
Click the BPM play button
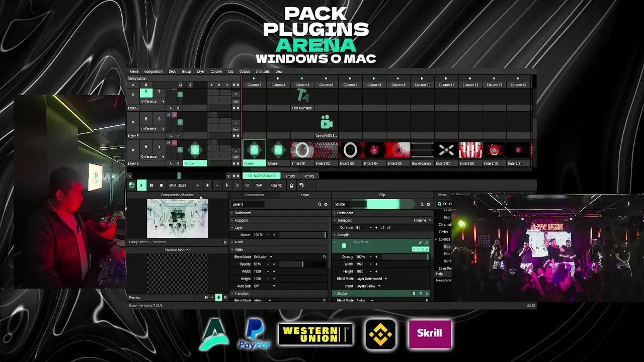(x=141, y=186)
